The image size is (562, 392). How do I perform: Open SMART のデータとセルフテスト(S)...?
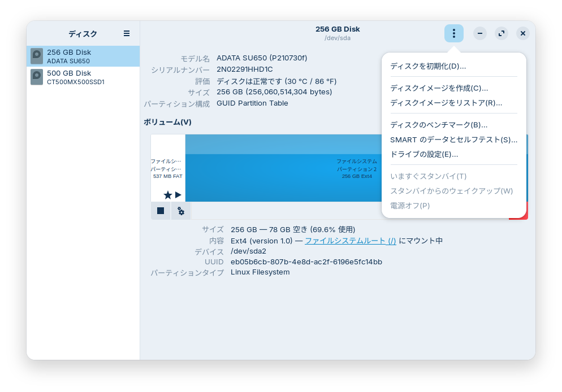click(x=453, y=140)
